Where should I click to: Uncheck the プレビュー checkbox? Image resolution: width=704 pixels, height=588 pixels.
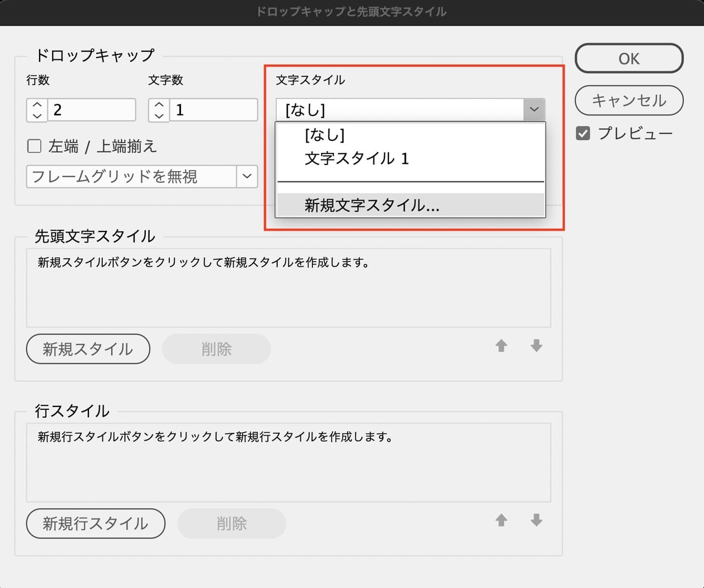pos(583,133)
